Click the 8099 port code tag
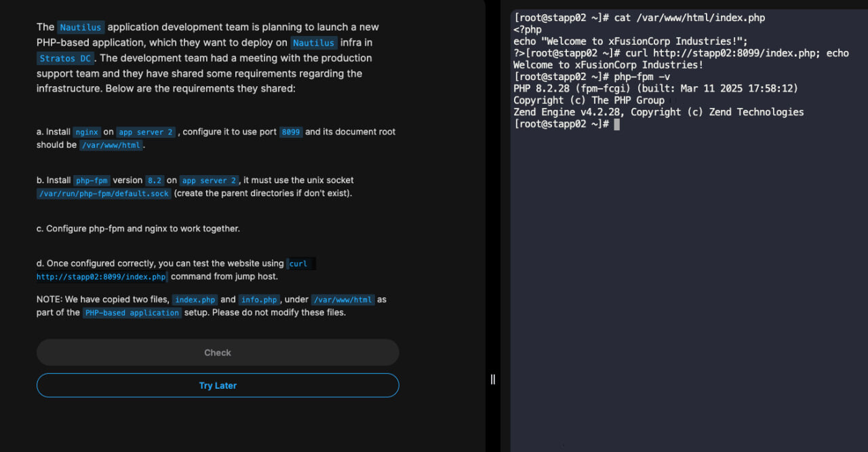Viewport: 868px width, 452px height. pos(291,132)
